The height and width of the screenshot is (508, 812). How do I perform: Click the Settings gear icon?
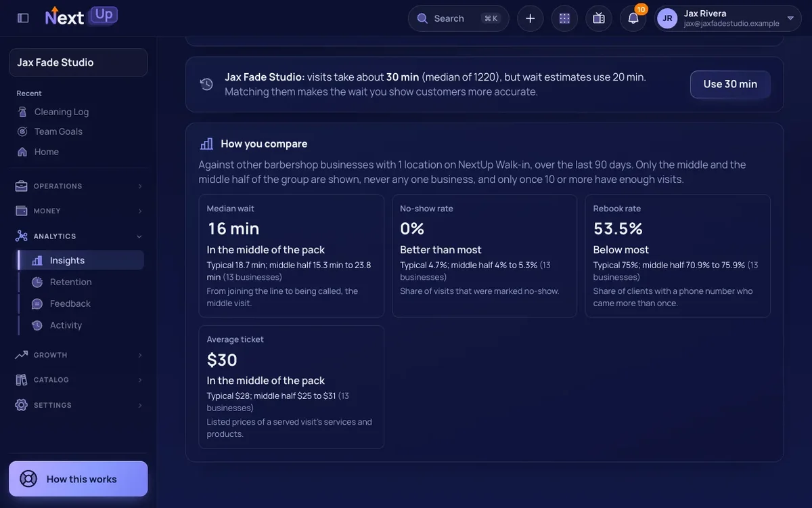pyautogui.click(x=22, y=405)
